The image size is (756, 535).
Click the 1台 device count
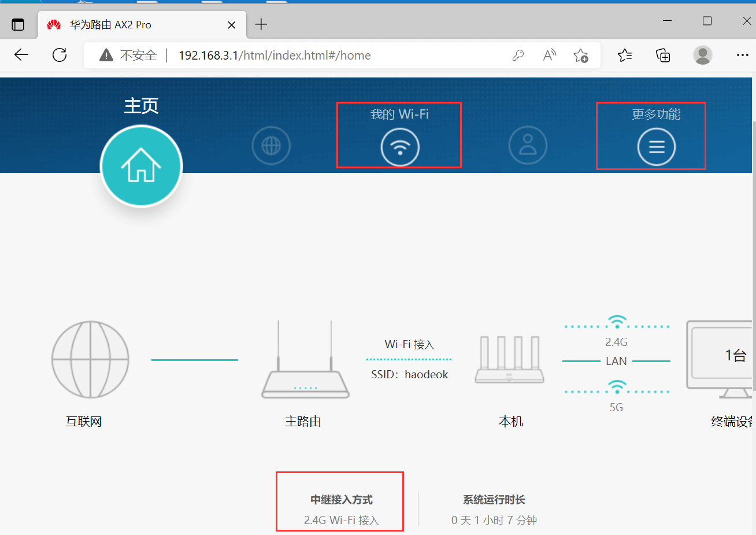736,355
